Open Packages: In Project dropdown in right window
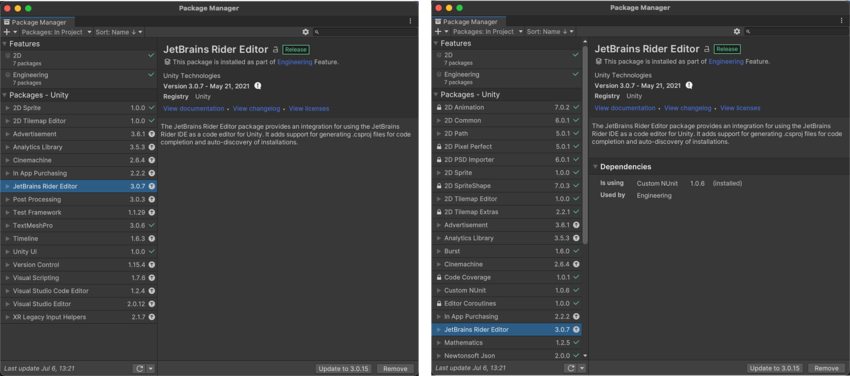 [488, 32]
